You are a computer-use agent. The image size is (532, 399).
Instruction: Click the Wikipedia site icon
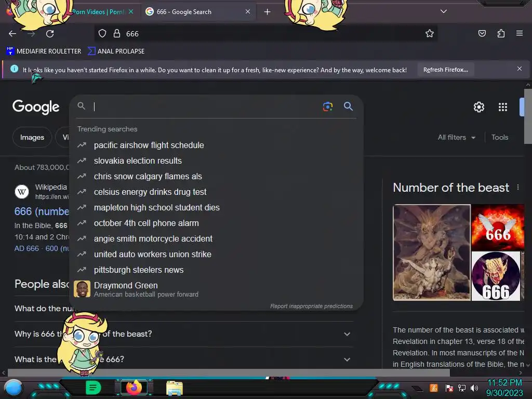(22, 192)
